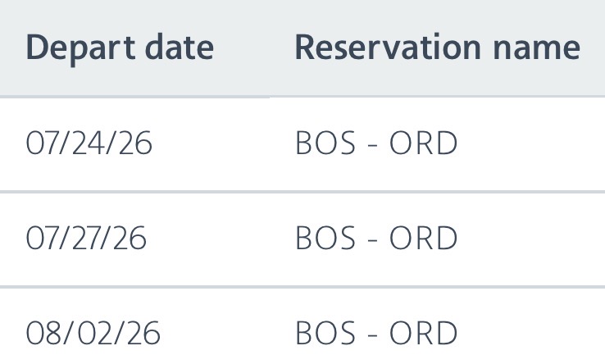Click 'ORD' in the 07/27/26 row
Image resolution: width=605 pixels, height=364 pixels.
tap(423, 239)
